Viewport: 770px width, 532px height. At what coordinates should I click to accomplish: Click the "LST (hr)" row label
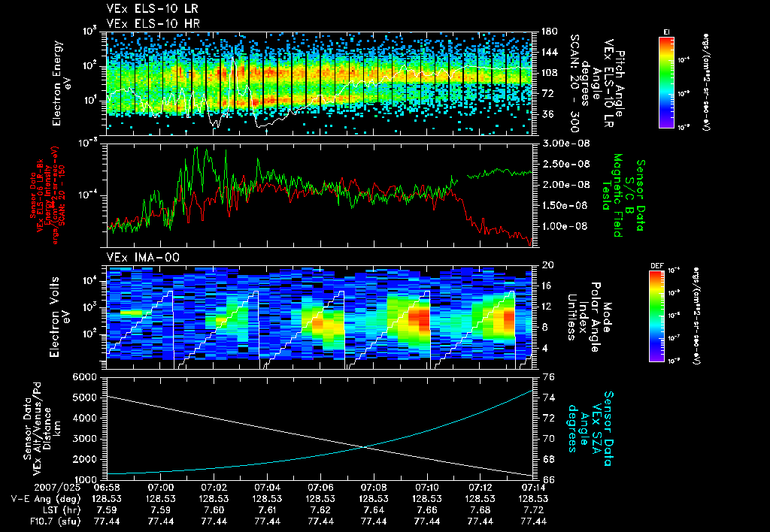62,510
